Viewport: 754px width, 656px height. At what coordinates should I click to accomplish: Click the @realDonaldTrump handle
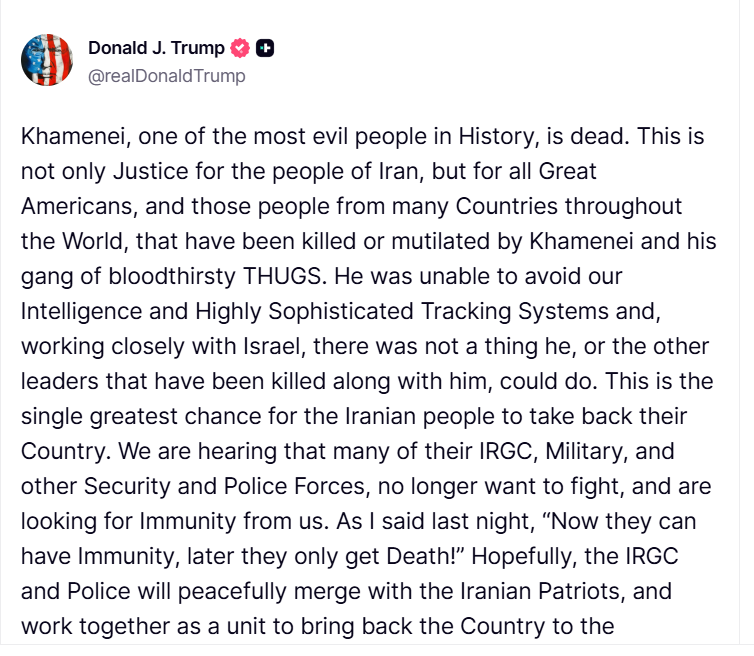(x=166, y=75)
